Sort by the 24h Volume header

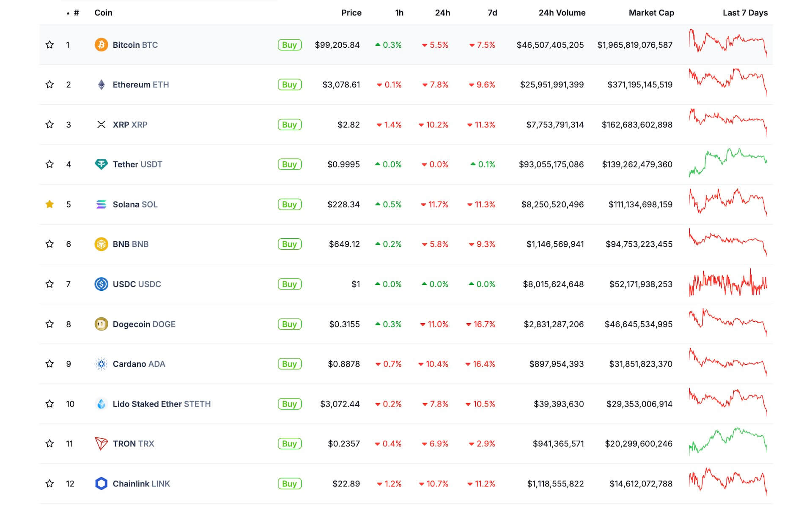point(562,13)
